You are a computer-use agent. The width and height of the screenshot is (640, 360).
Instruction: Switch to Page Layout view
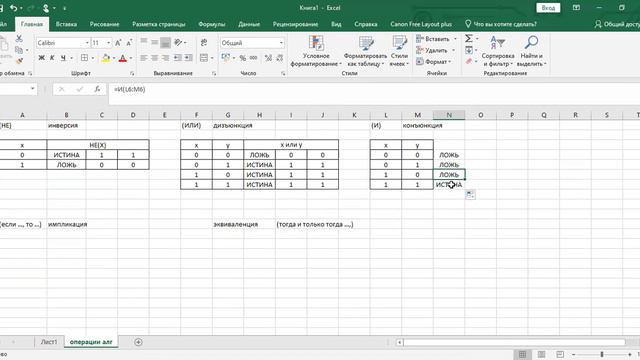click(541, 354)
